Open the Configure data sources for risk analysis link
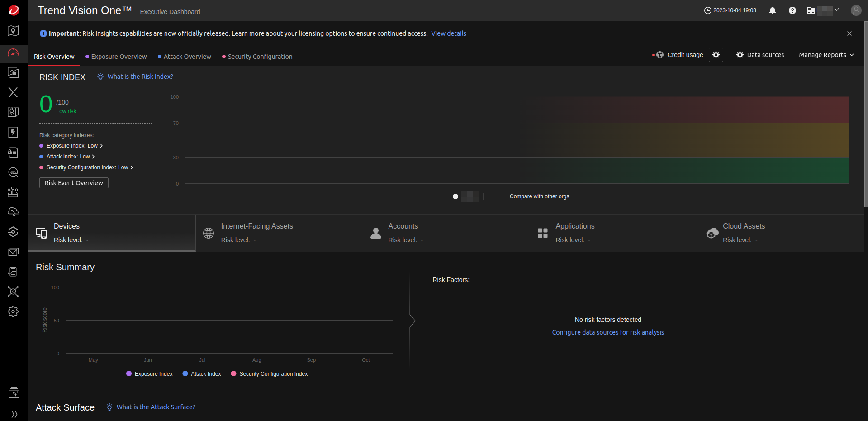This screenshot has width=868, height=421. pos(607,332)
